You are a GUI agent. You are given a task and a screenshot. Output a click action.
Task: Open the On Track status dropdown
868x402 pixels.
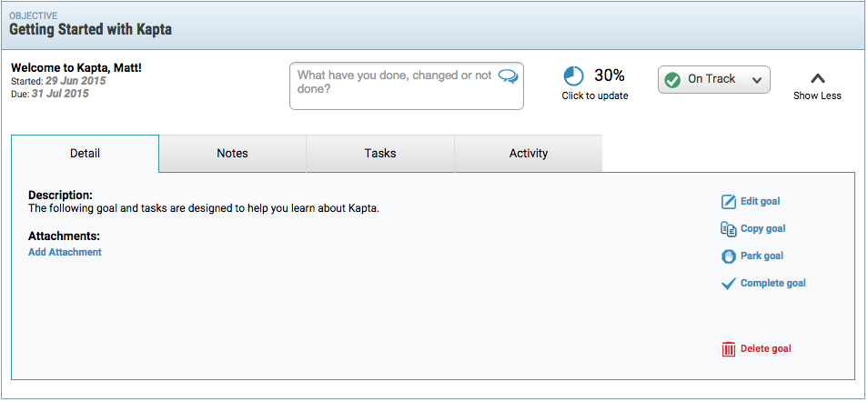(x=713, y=80)
